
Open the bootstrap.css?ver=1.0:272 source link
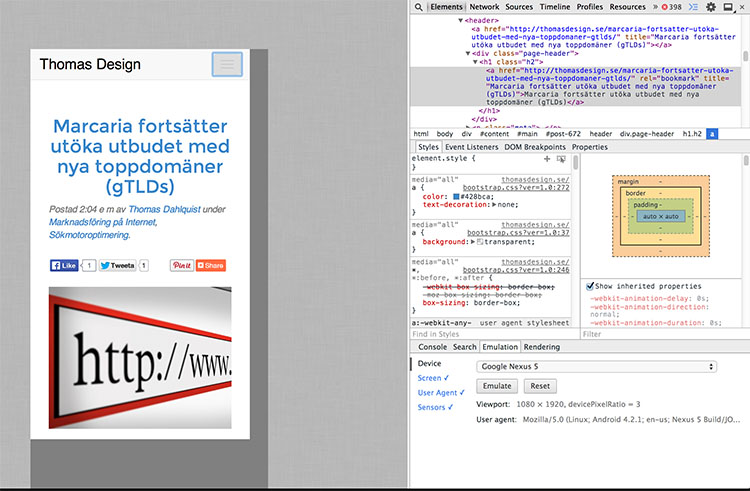pos(516,188)
